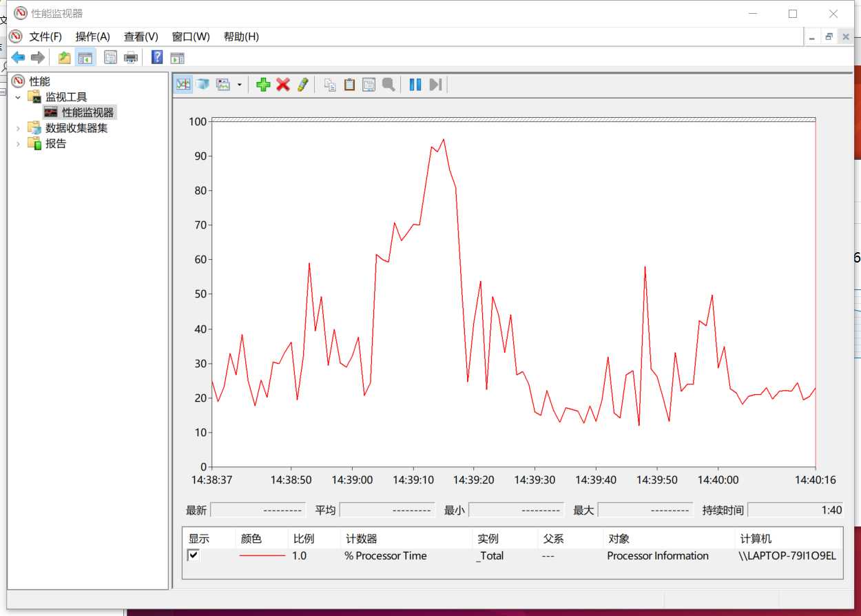Click the View Current Activity graph icon
Image resolution: width=861 pixels, height=616 pixels.
183,84
